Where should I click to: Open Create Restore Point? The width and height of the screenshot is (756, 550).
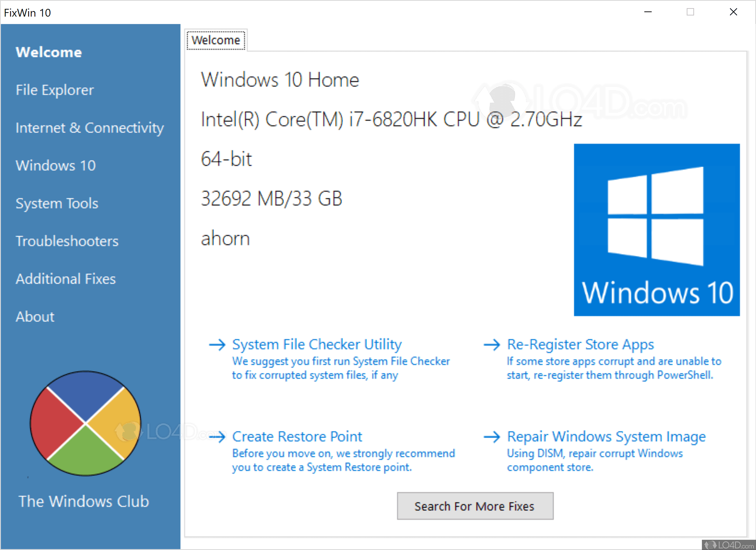pyautogui.click(x=297, y=436)
